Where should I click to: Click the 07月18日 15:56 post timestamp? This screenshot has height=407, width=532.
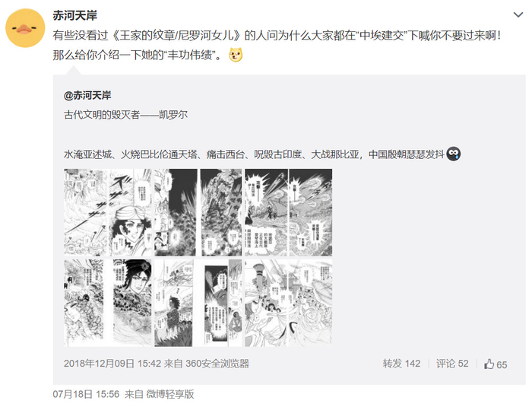point(86,394)
